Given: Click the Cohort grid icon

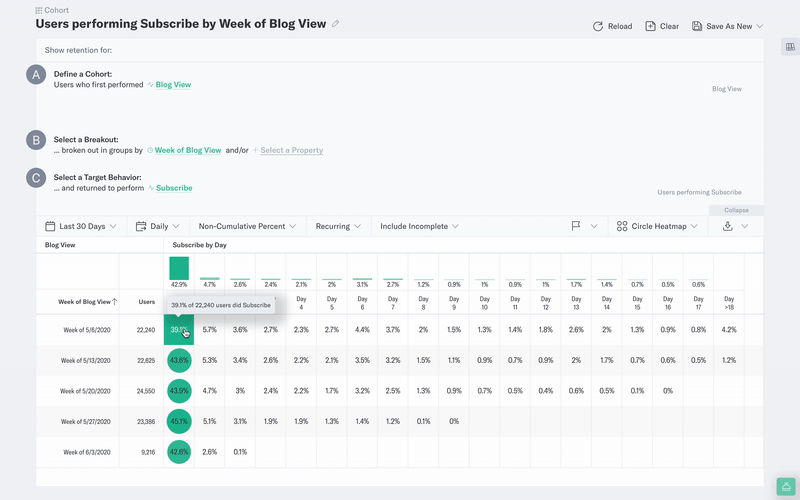Looking at the screenshot, I should click(39, 10).
